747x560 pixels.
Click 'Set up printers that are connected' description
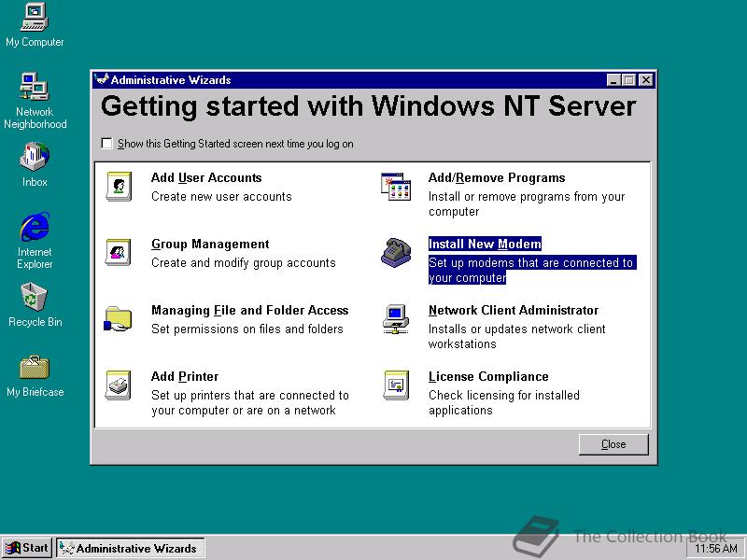pos(250,402)
